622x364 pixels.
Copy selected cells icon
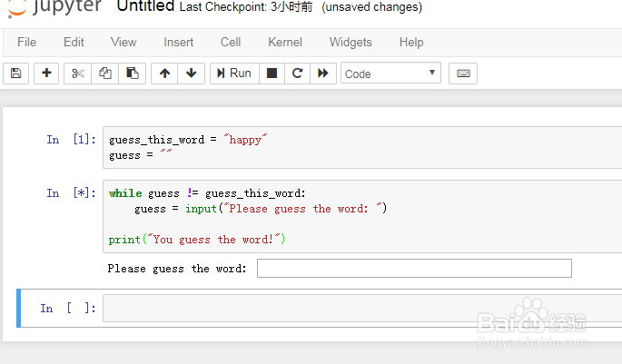point(105,74)
